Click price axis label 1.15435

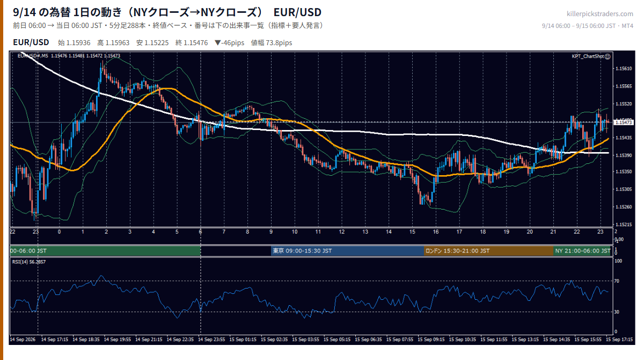point(623,138)
